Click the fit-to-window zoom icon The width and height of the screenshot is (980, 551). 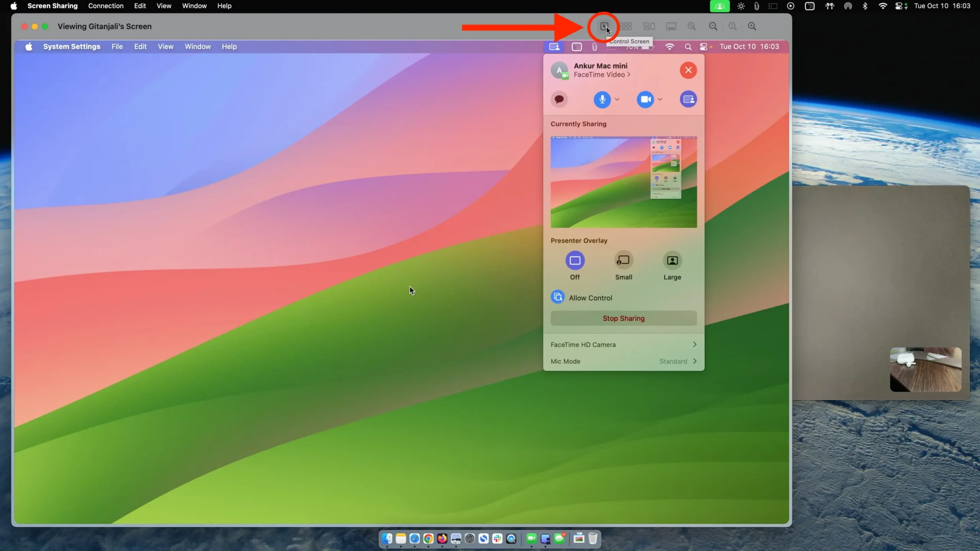point(692,26)
